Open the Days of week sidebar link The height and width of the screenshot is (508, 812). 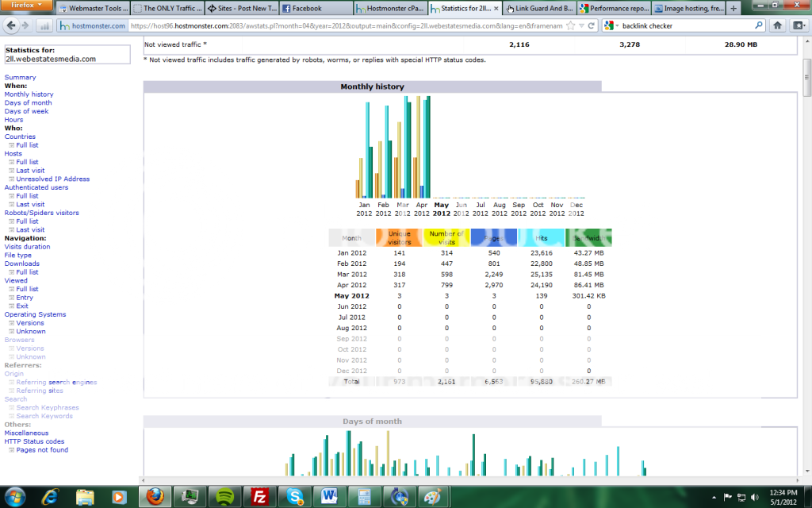click(x=26, y=111)
